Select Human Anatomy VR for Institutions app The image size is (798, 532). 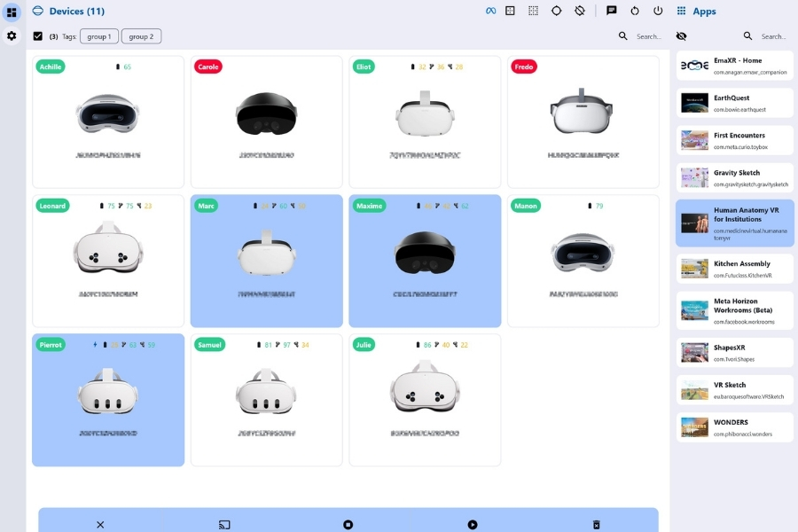coord(735,223)
